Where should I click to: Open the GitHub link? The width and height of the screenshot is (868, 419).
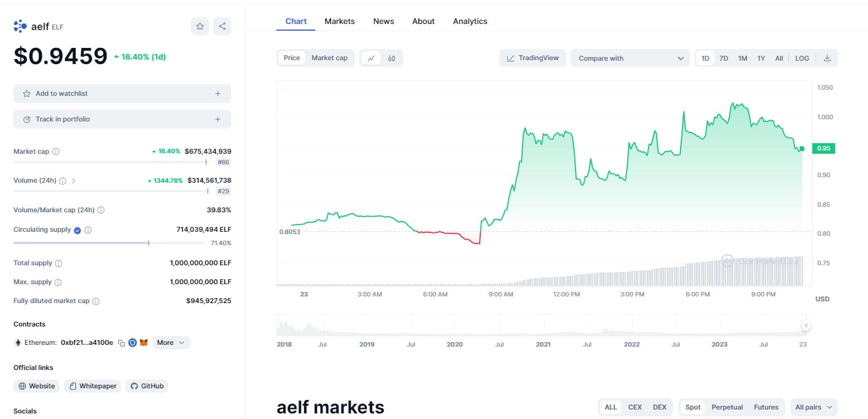147,386
